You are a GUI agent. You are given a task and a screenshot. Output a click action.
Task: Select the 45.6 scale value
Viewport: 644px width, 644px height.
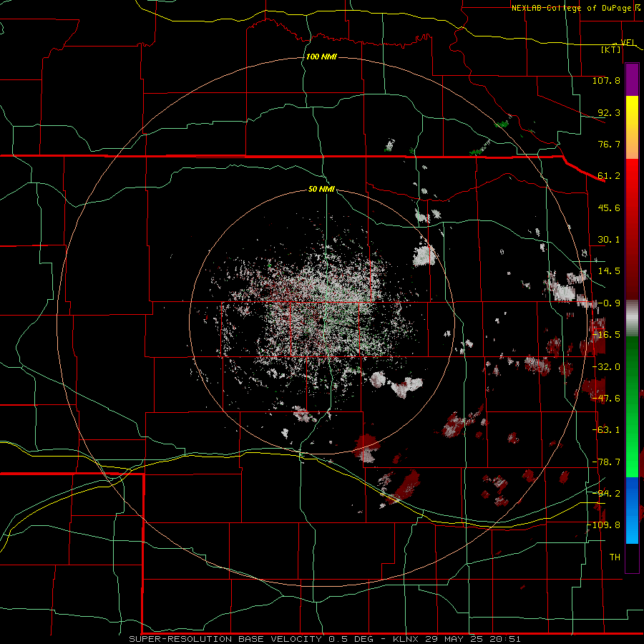(x=609, y=208)
